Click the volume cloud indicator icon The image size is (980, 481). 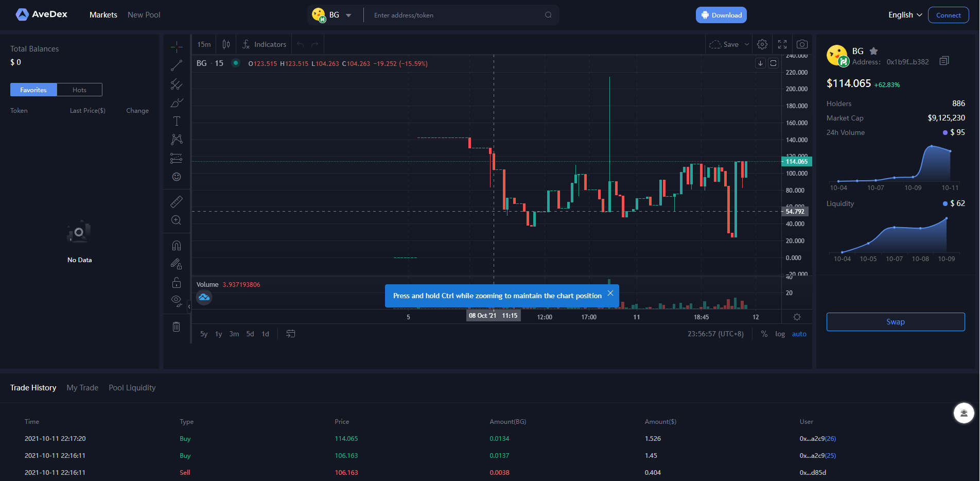[204, 297]
